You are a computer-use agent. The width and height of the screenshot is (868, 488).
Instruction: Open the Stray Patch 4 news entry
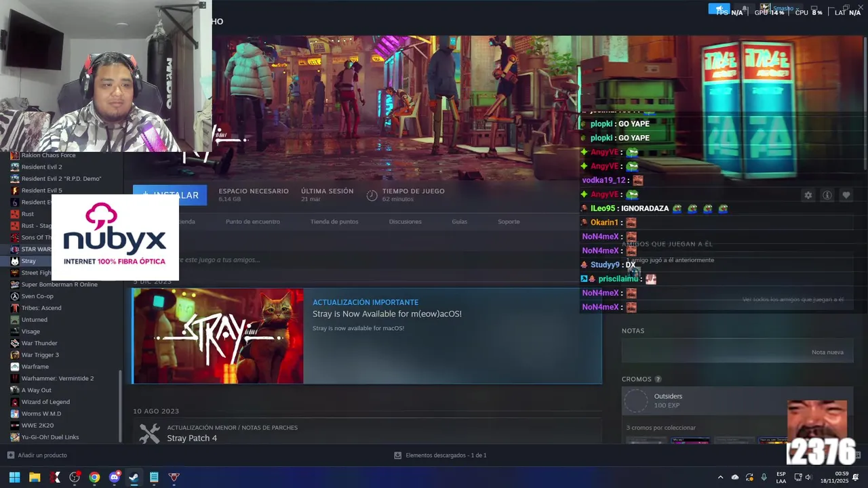point(192,439)
